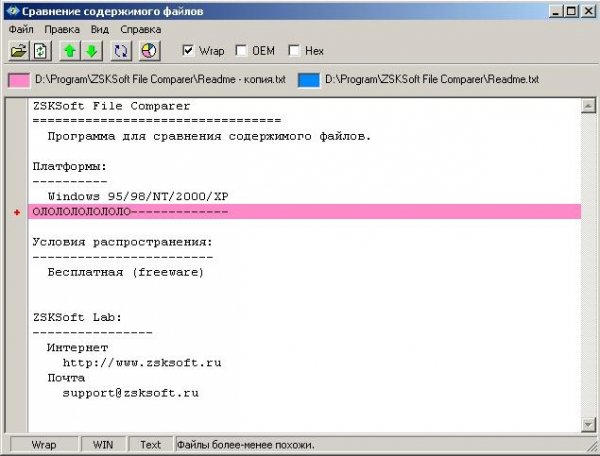The height and width of the screenshot is (456, 600).
Task: Click the blue color swatch for second file
Action: click(308, 80)
